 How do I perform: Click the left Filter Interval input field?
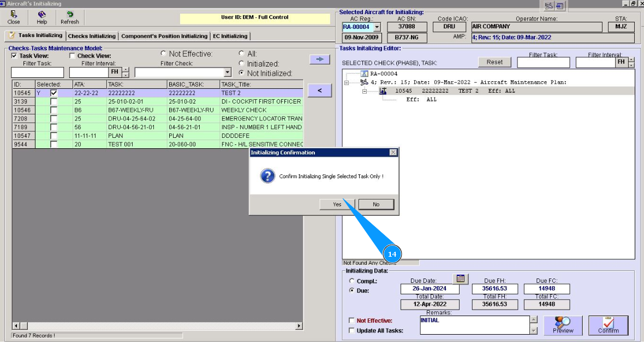(89, 72)
